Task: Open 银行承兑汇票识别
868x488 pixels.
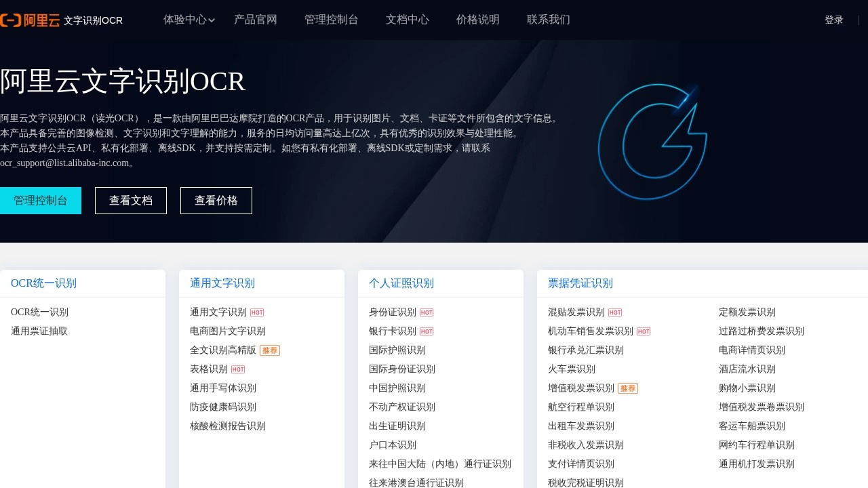Action: pos(586,350)
